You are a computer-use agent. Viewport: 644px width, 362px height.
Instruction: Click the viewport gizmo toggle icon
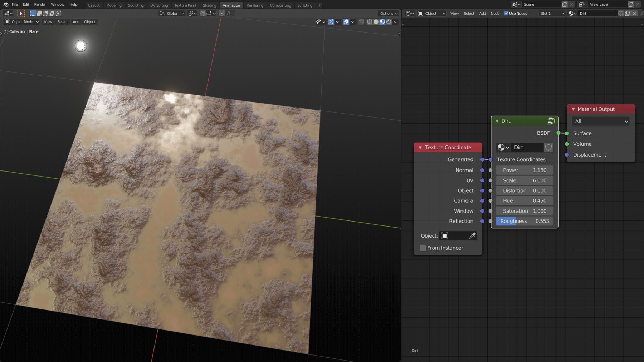tap(331, 22)
